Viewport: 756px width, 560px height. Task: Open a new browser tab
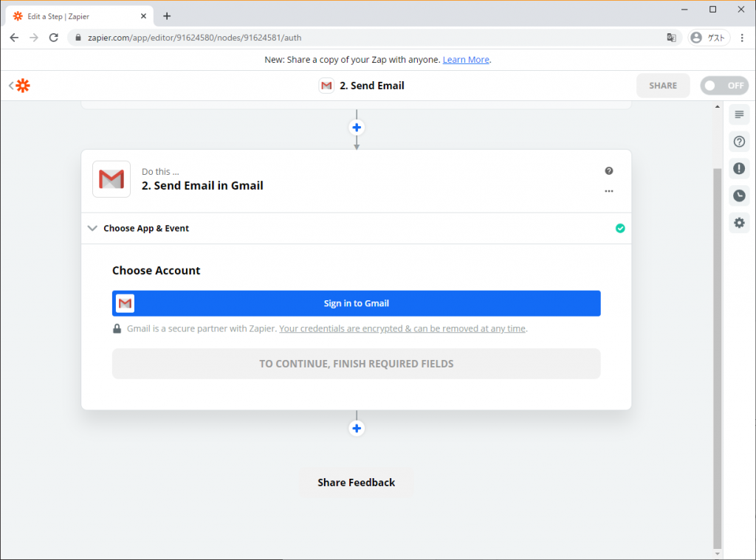(167, 16)
